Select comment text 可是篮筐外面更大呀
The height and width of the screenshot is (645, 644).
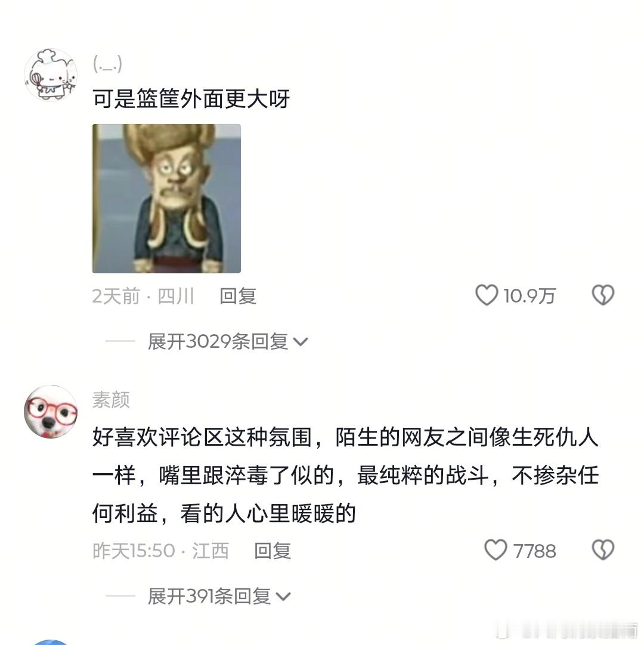tap(191, 98)
